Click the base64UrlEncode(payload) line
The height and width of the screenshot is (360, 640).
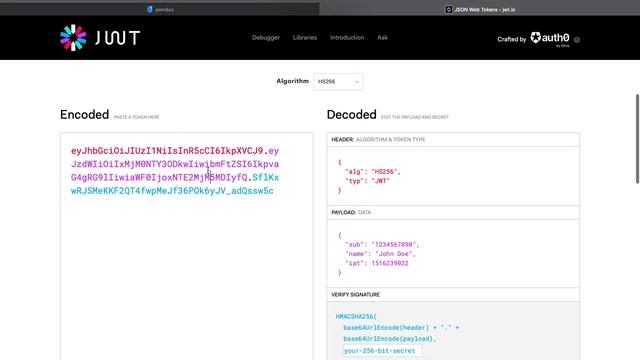click(390, 339)
